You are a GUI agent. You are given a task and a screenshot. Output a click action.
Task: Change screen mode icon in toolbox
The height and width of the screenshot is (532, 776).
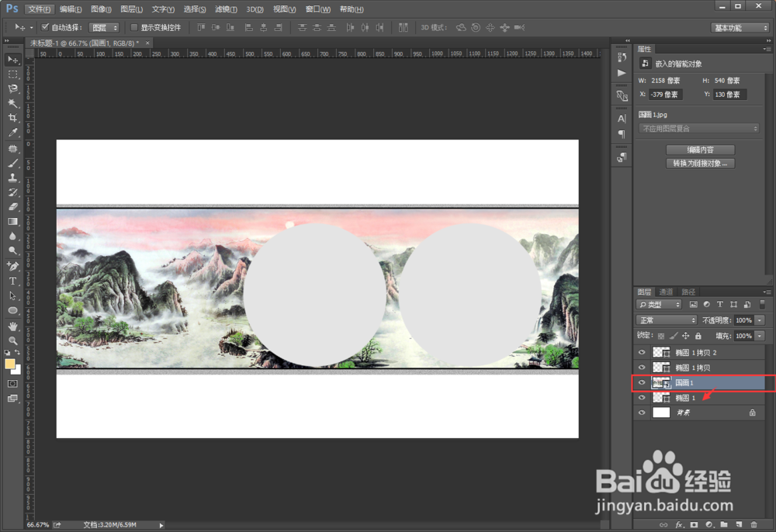pos(13,399)
